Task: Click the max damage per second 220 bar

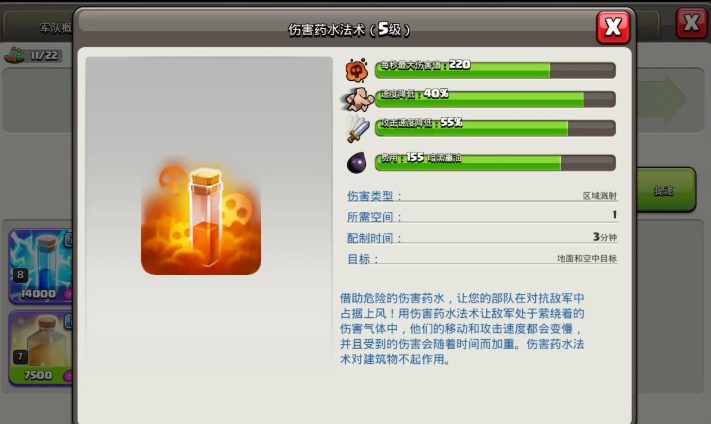Action: click(x=495, y=70)
